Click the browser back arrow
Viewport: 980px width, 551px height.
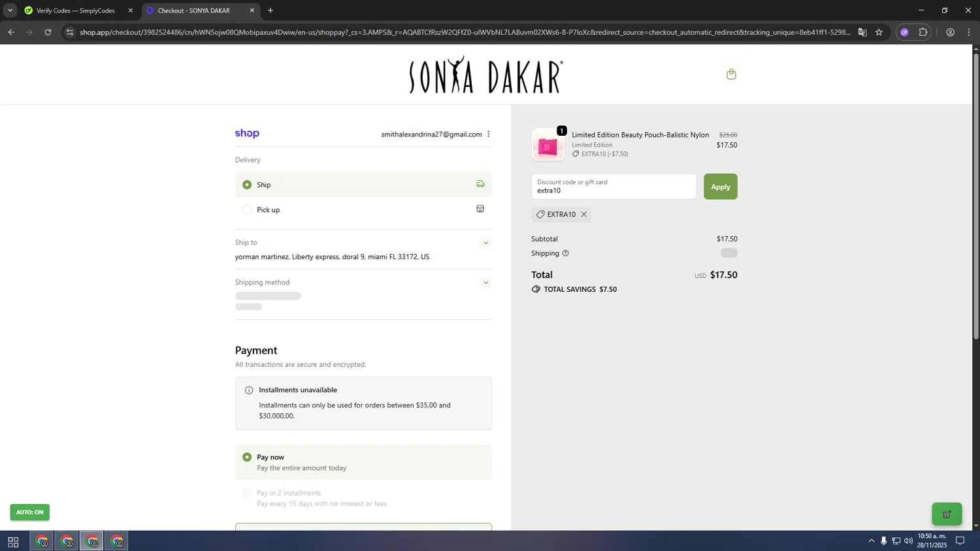point(11,32)
